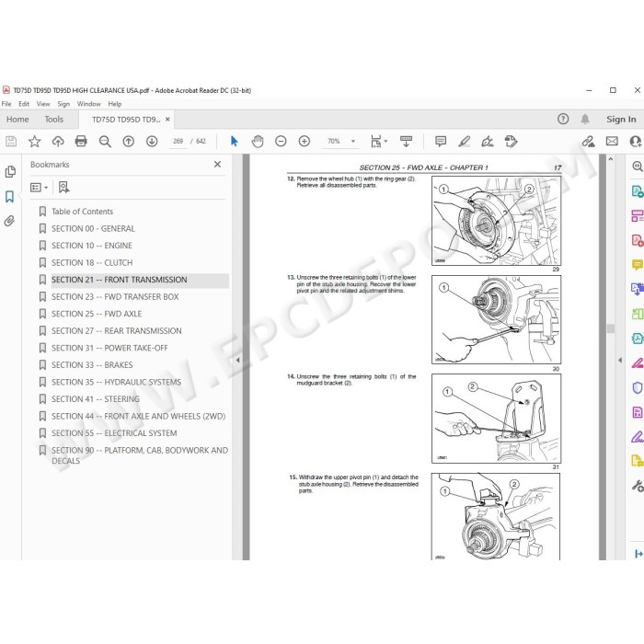Open the Window menu

[x=88, y=104]
